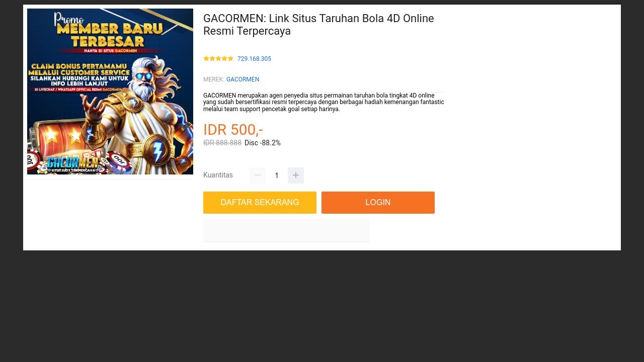Screen dimensions: 644x362
Task: Open the 729.168.305 ratings count link
Action: [254, 59]
